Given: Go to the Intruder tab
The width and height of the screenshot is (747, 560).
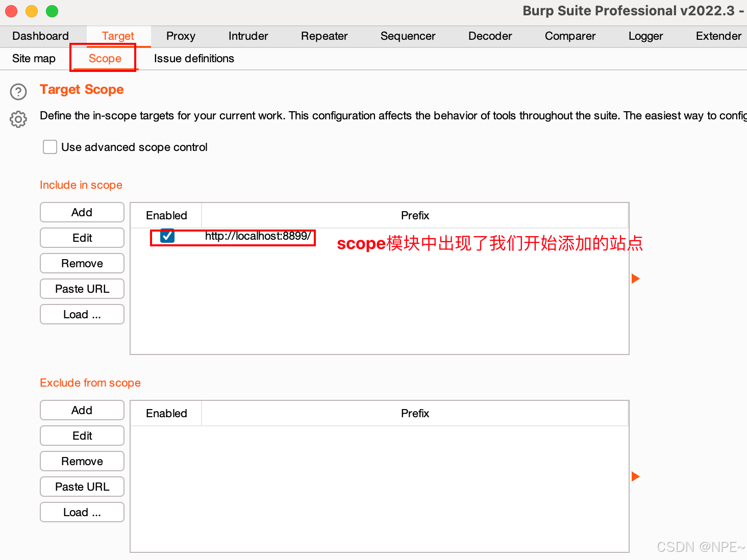Looking at the screenshot, I should coord(248,36).
